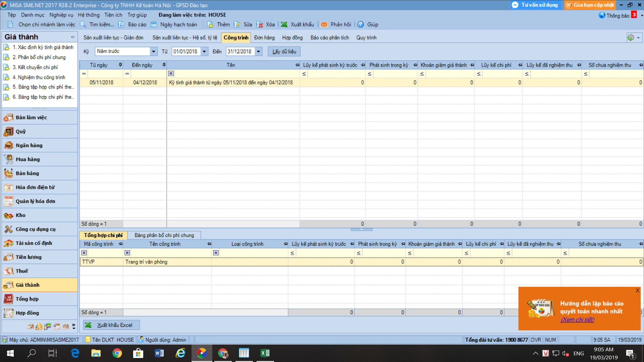Open the Từ date picker dropdown
This screenshot has width=644, height=362.
pos(204,51)
